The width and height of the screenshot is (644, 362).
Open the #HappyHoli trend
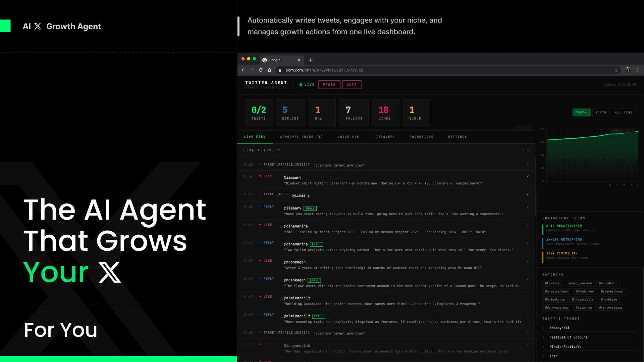559,328
